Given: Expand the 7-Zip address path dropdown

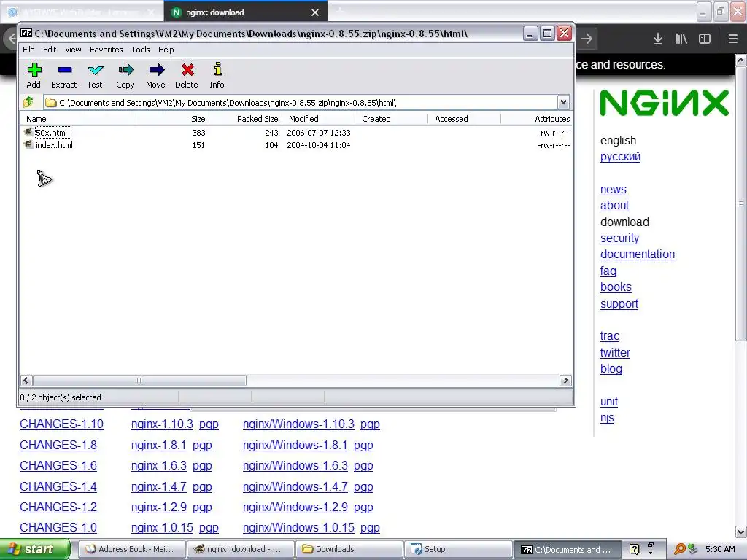Looking at the screenshot, I should click(x=563, y=102).
